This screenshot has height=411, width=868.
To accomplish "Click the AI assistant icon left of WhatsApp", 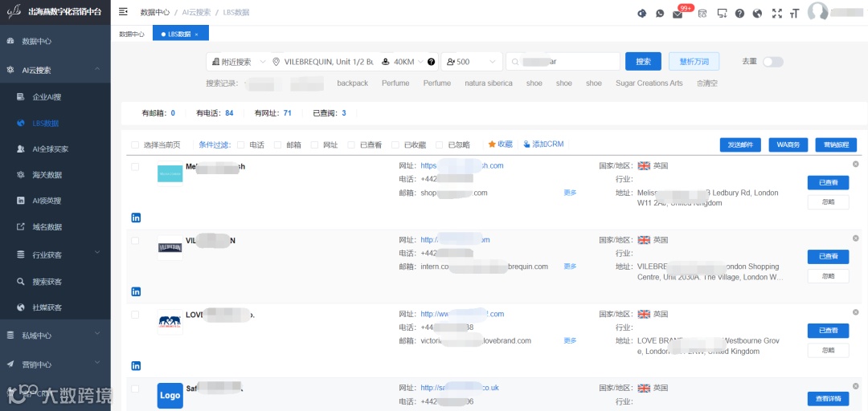I will (642, 14).
